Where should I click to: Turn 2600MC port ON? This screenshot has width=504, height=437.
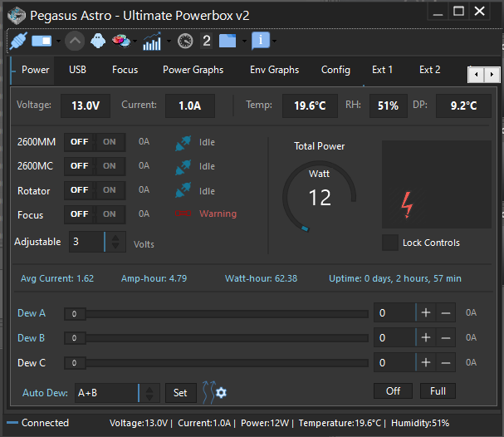tap(110, 166)
